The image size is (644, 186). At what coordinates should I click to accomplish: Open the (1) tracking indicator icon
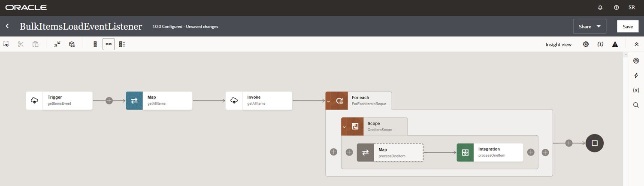600,44
